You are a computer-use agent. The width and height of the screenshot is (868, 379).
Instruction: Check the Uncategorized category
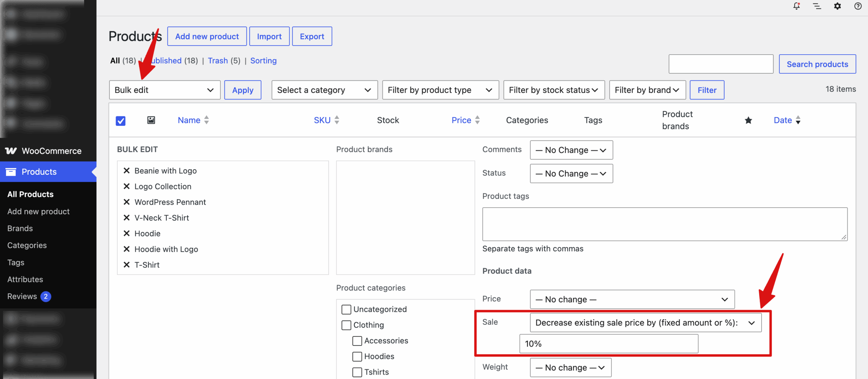[x=346, y=309]
